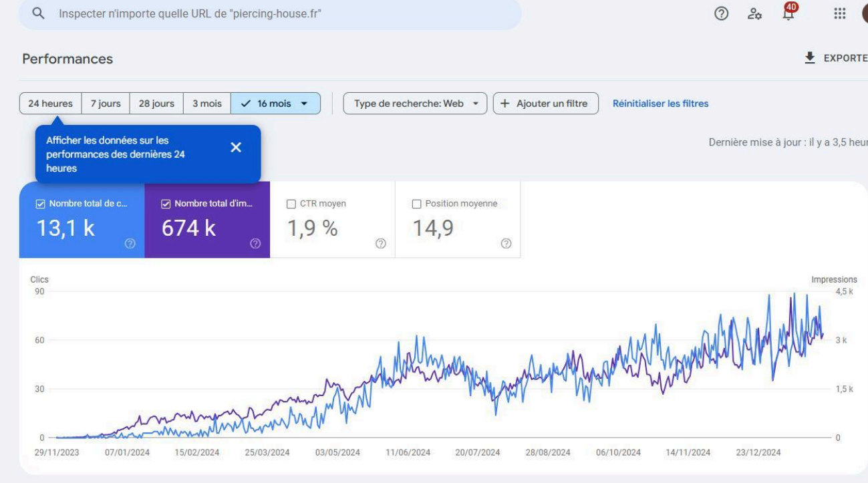Open help for total clicks card
The height and width of the screenshot is (483, 868).
tap(130, 244)
